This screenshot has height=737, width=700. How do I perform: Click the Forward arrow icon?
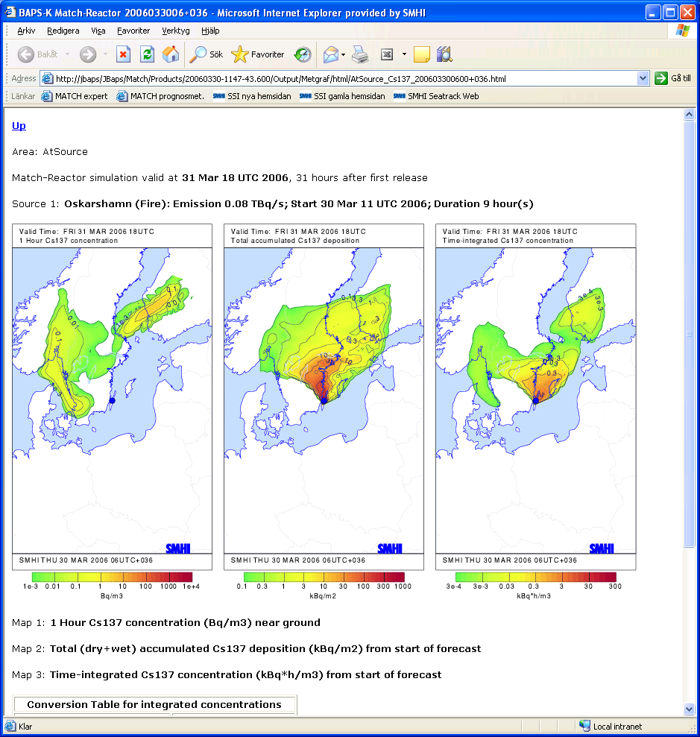point(87,54)
